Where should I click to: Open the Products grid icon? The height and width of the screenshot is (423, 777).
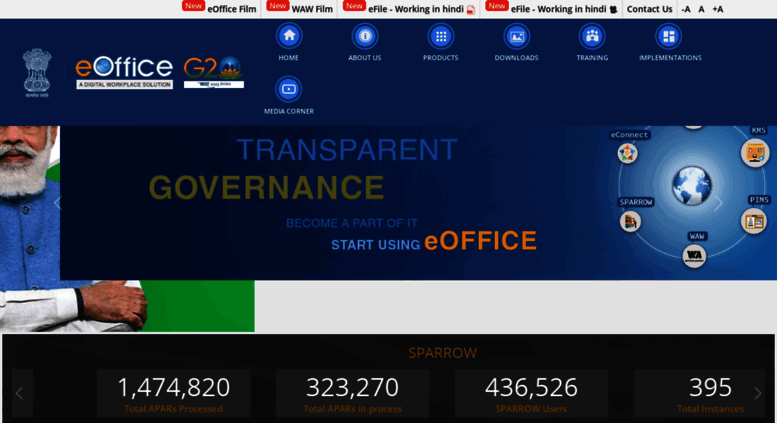pos(441,36)
